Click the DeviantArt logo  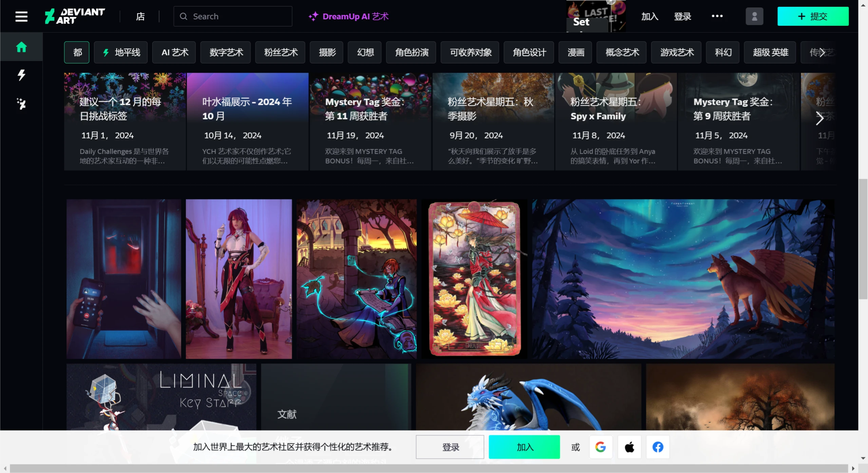point(75,16)
